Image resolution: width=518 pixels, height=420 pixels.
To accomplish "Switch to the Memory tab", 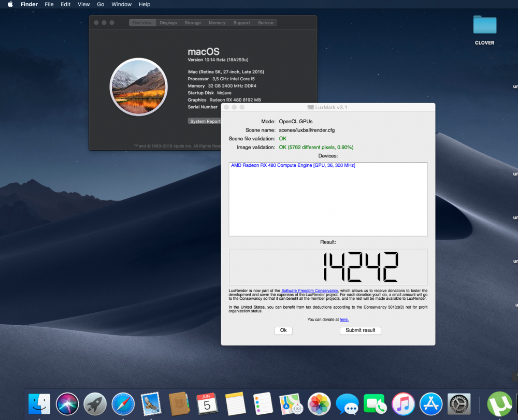I will click(x=217, y=23).
